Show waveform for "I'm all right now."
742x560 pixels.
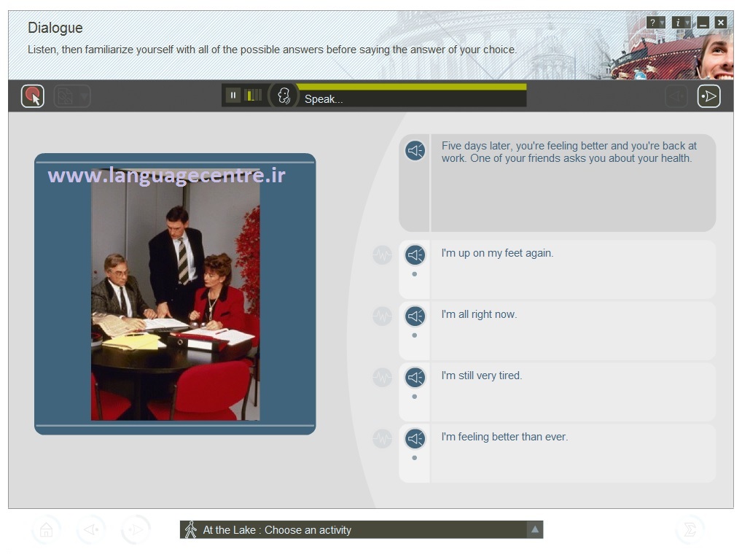(x=383, y=316)
